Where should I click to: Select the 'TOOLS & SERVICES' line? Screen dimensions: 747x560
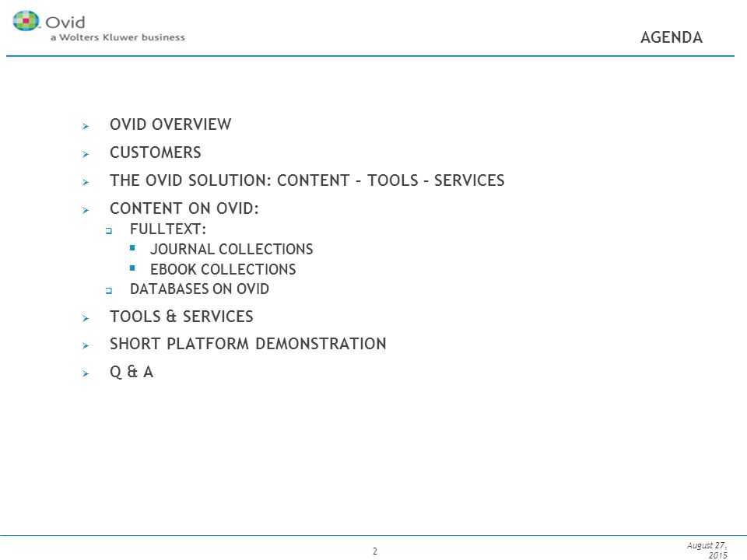pos(181,317)
